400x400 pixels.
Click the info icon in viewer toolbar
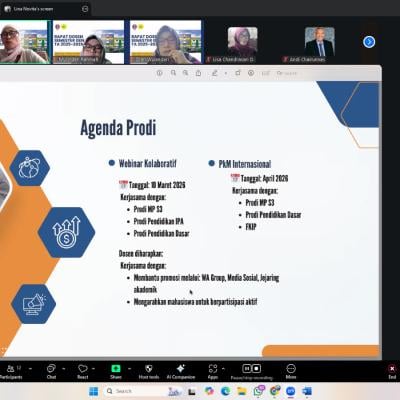click(x=159, y=73)
